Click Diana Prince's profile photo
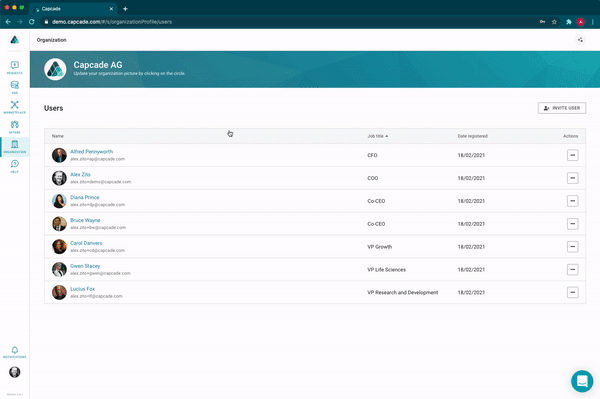Image resolution: width=600 pixels, height=399 pixels. 59,201
